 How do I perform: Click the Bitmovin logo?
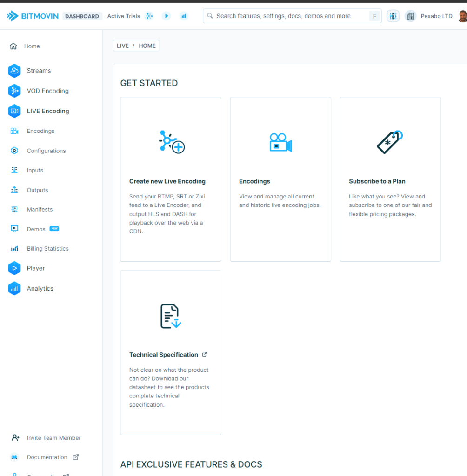[x=33, y=16]
